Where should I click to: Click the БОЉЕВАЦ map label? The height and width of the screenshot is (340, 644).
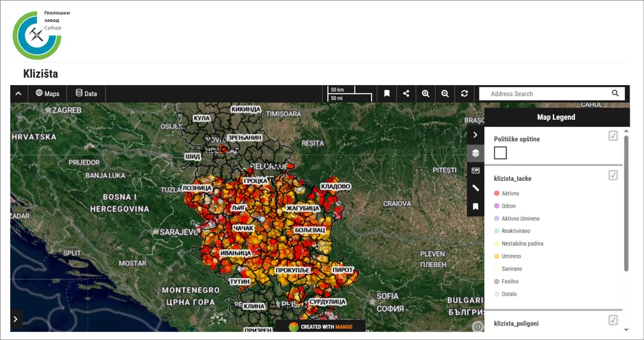click(310, 230)
